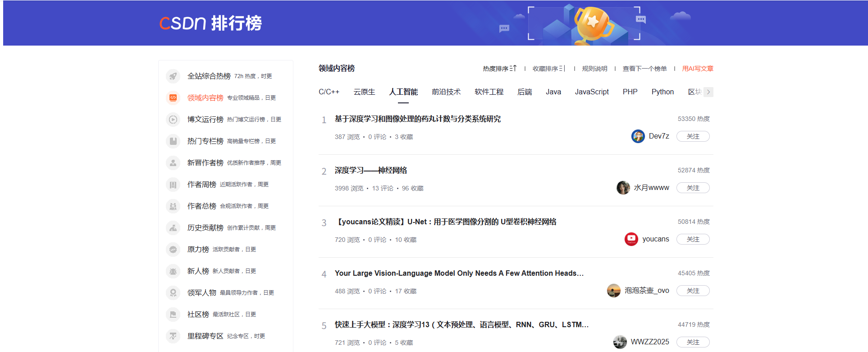Click the medal icon beside 领军人物
868x352 pixels.
[173, 293]
